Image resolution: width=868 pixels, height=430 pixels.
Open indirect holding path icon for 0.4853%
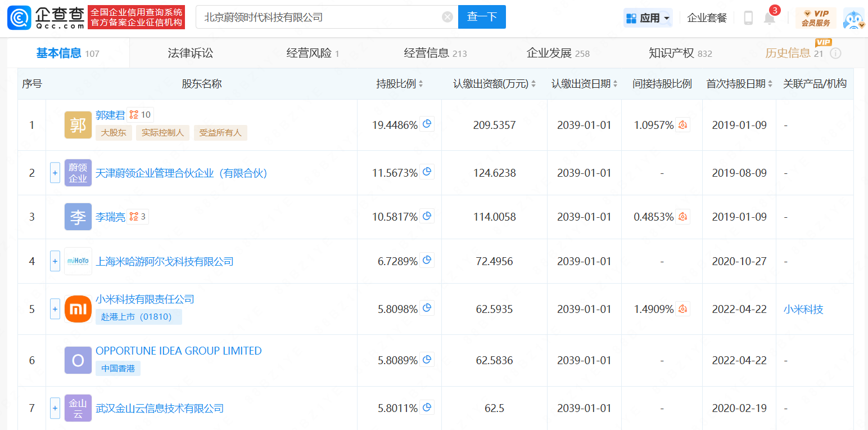[x=683, y=217]
